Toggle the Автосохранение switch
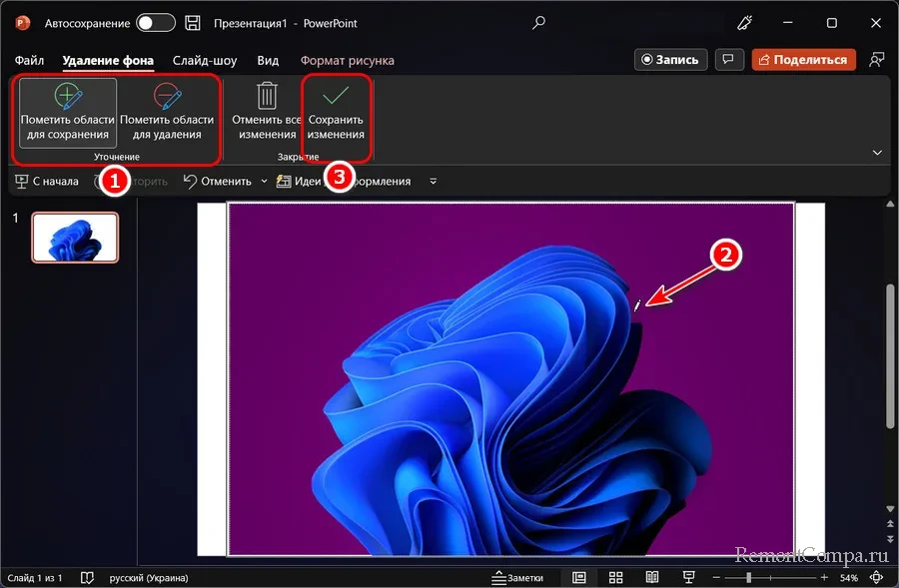Screen dimensions: 899x588 coord(156,23)
